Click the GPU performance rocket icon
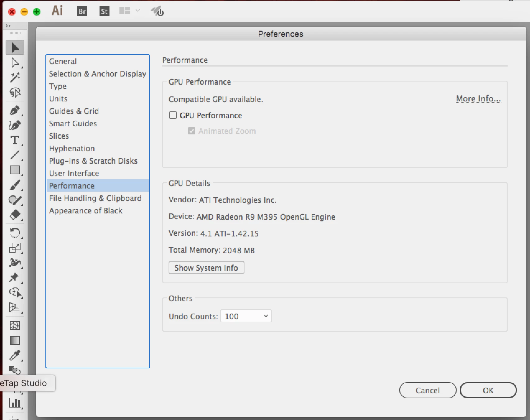530x420 pixels. click(157, 12)
